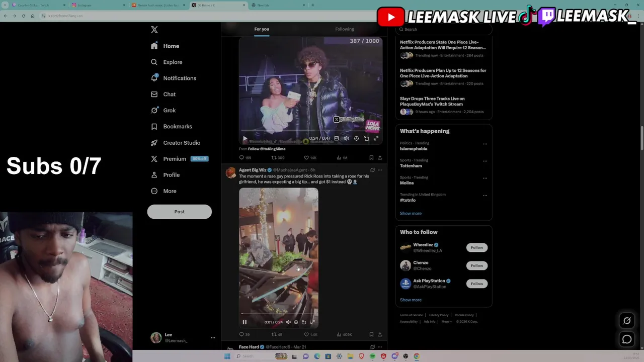Viewport: 644px width, 362px height.
Task: Share the ItsKingSlime video post
Action: point(380,157)
